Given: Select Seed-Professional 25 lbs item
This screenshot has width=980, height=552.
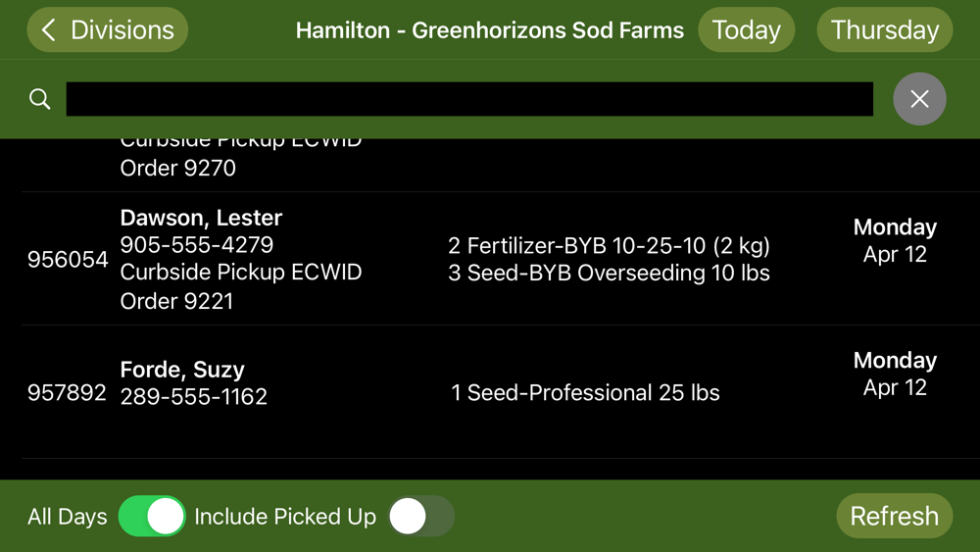Looking at the screenshot, I should pos(585,393).
